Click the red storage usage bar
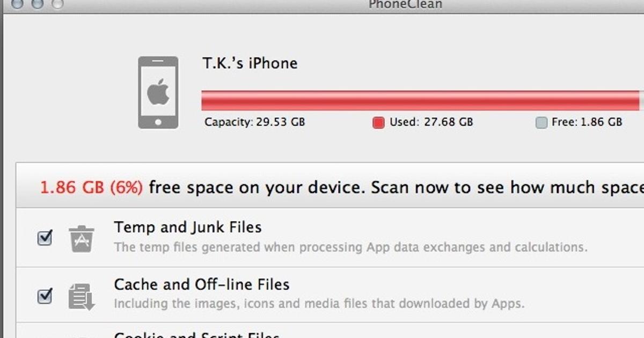644x338 pixels. point(420,100)
